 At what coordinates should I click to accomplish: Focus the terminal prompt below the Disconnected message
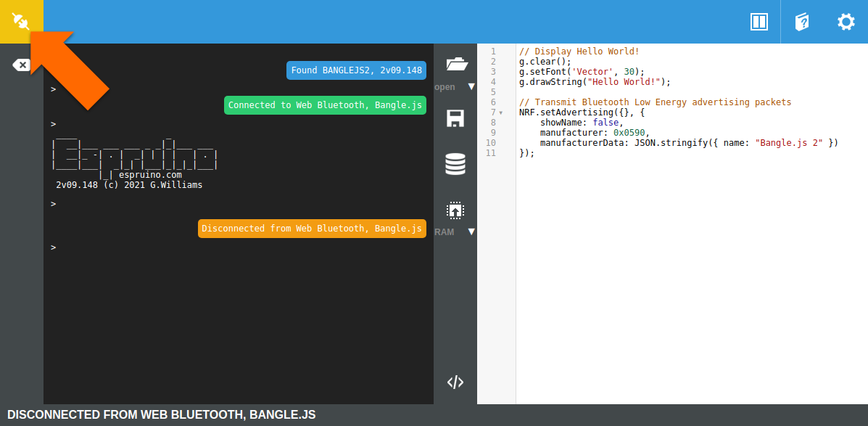pos(54,247)
